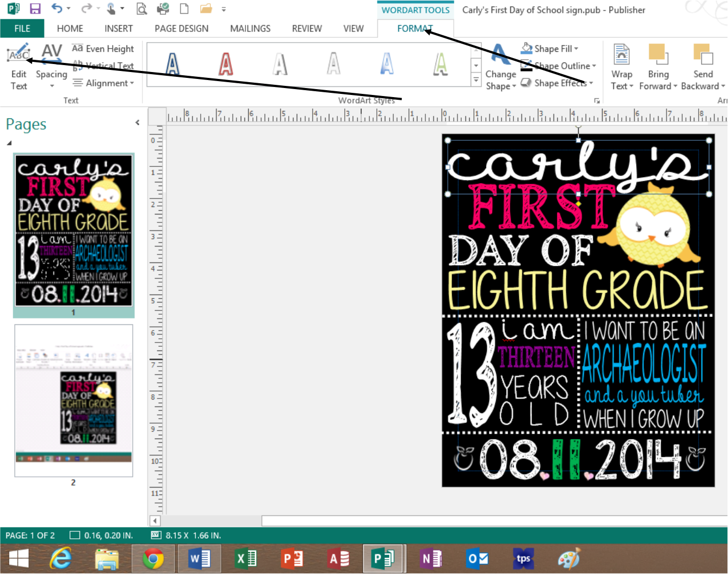
Task: Open the FILE tab
Action: pyautogui.click(x=22, y=28)
